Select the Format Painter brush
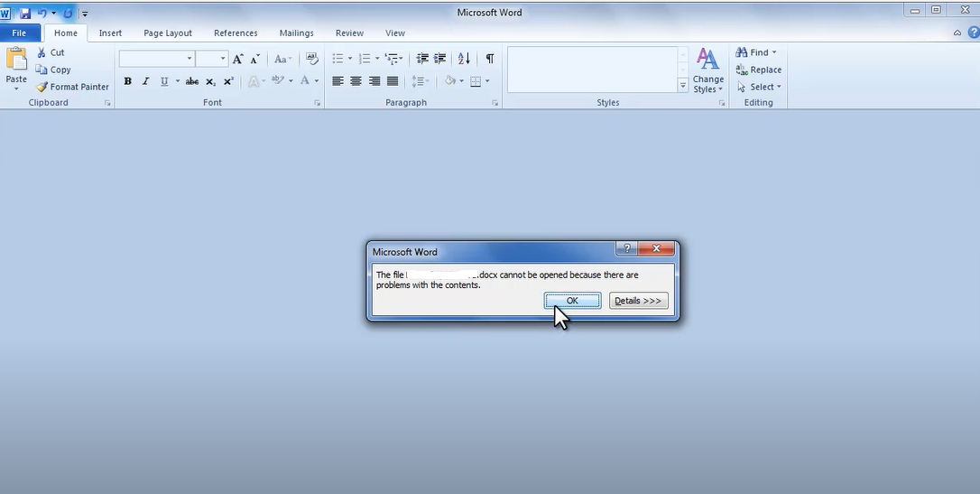 [x=72, y=87]
